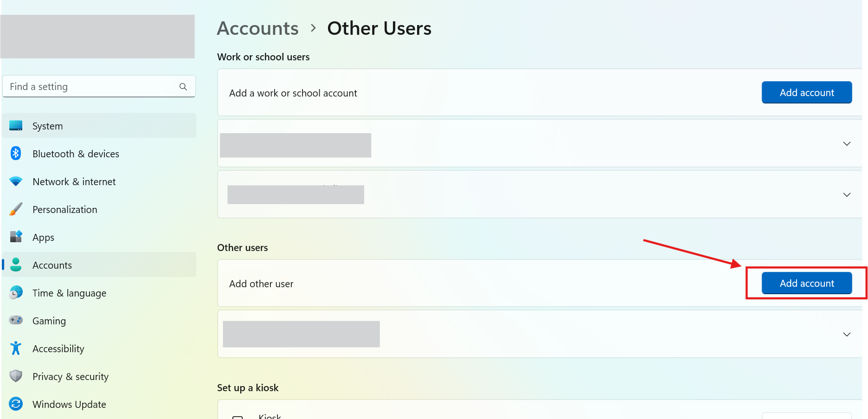868x419 pixels.
Task: Click the Apps icon in sidebar
Action: [16, 237]
